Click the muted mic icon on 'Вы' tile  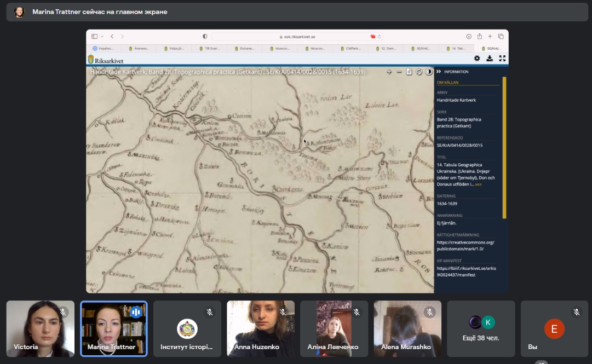pos(577,312)
